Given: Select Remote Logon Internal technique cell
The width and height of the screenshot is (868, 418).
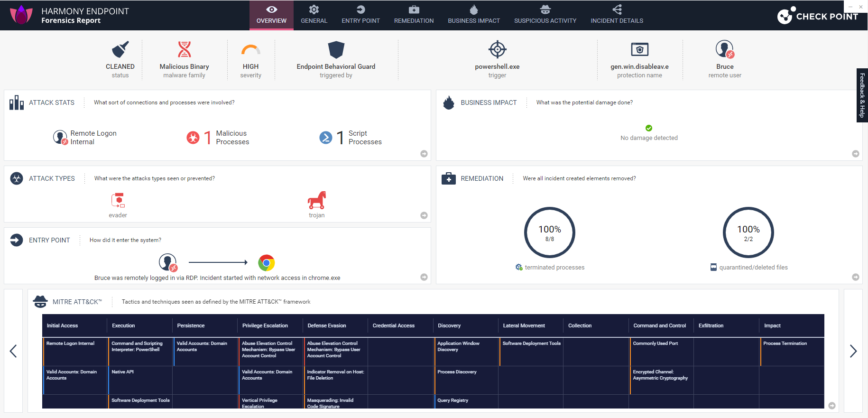Looking at the screenshot, I should coord(75,352).
